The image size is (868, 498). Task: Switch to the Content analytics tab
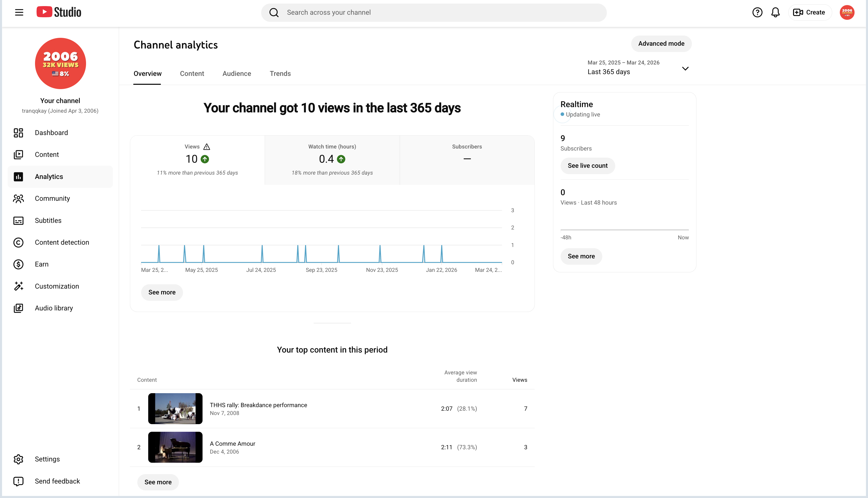coord(192,74)
